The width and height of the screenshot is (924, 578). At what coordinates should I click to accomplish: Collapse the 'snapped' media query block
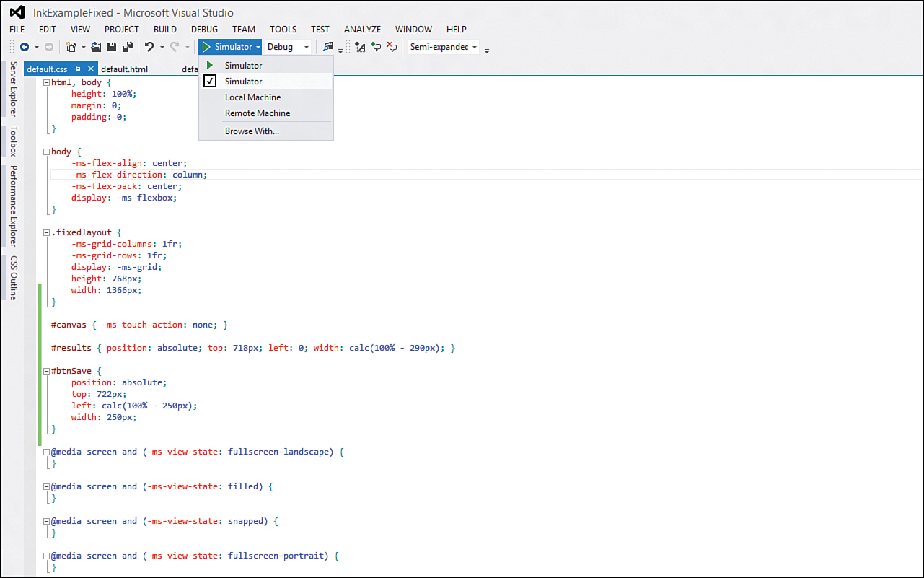(46, 521)
